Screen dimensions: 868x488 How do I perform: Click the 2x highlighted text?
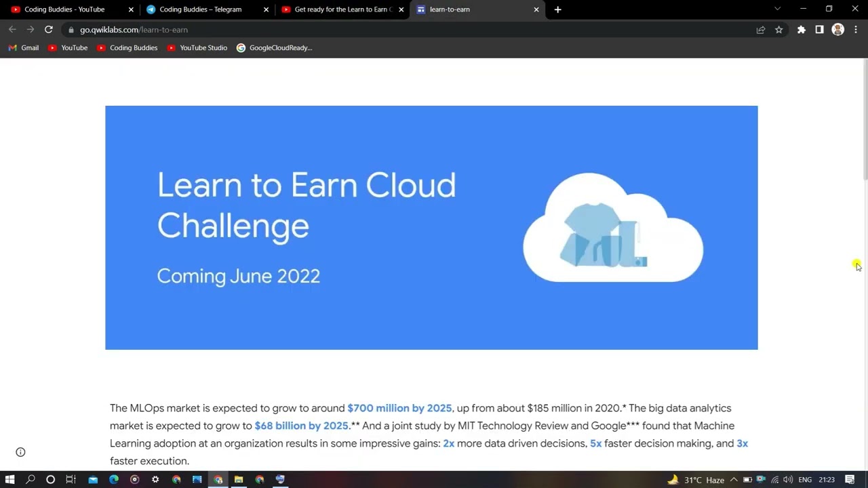click(448, 443)
